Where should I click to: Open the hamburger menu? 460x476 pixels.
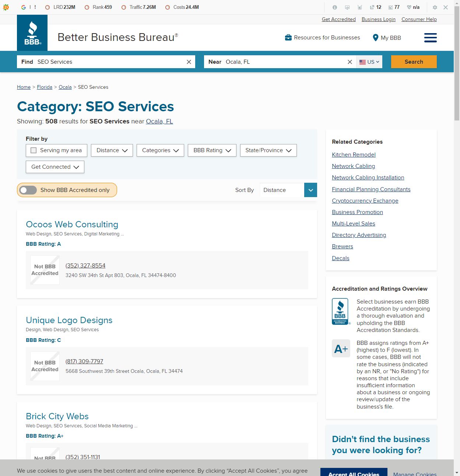(430, 38)
